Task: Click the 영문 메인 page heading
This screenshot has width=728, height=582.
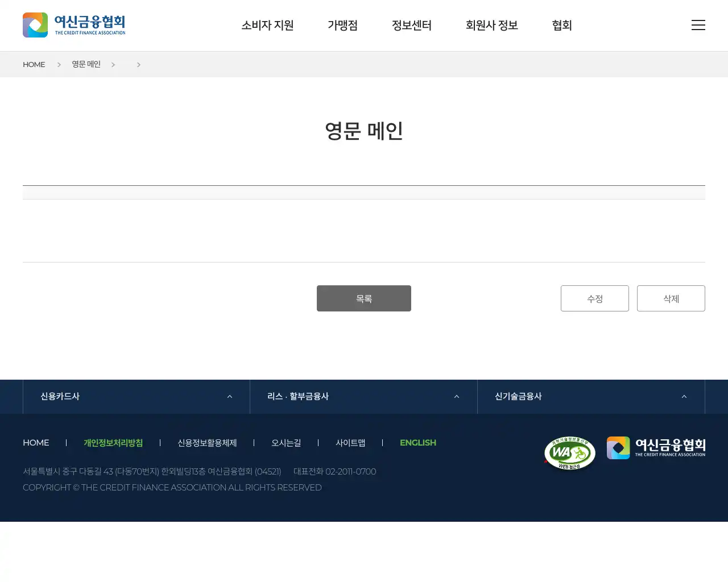Action: (364, 131)
